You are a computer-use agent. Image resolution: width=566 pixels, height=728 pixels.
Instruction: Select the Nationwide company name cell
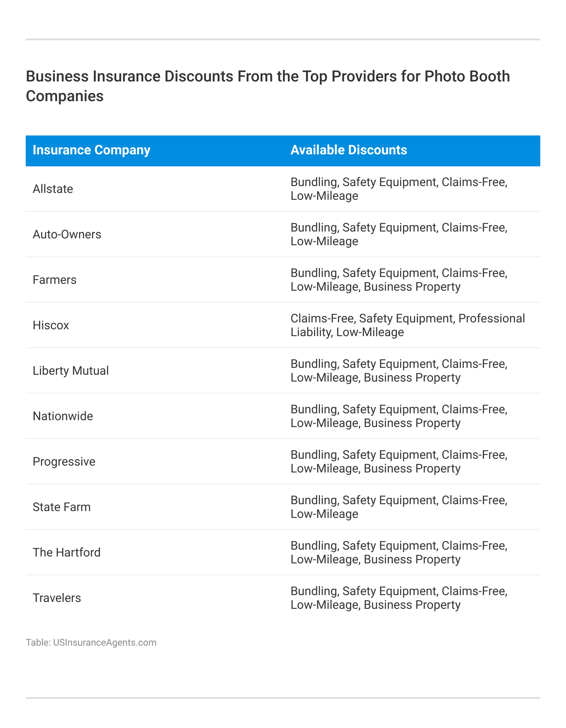63,416
